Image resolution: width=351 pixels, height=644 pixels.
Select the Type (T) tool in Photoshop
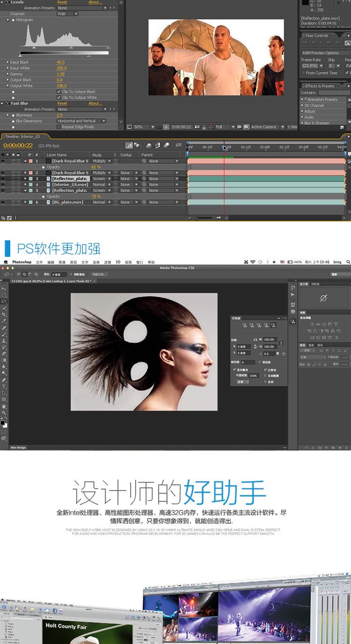tap(4, 386)
